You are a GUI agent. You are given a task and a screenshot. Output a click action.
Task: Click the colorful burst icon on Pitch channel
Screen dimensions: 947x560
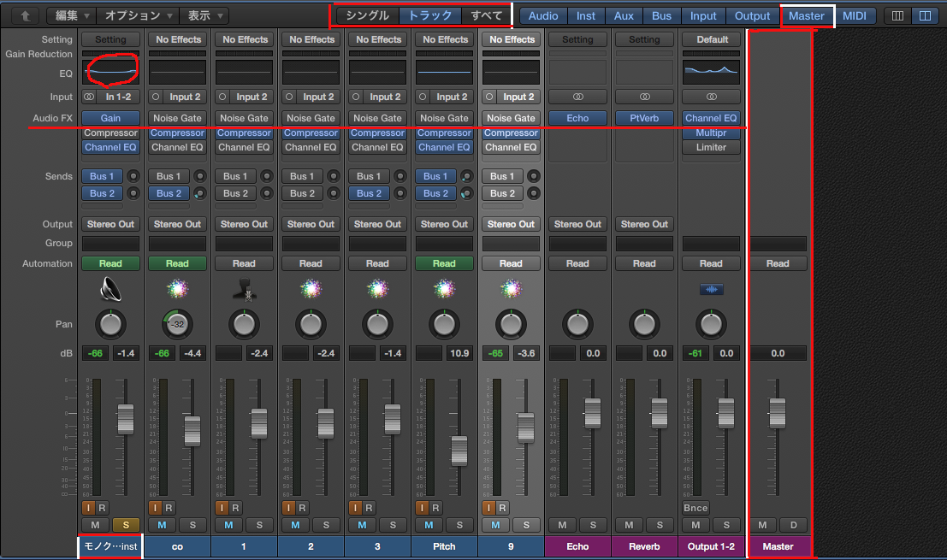point(445,289)
